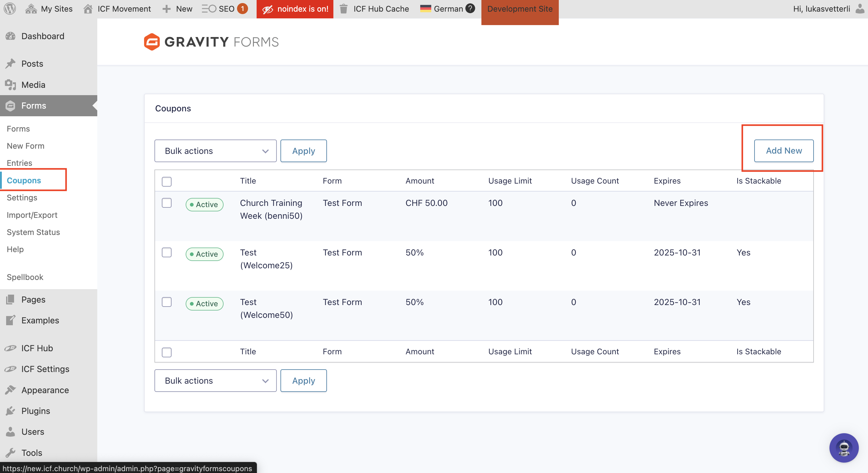This screenshot has height=473, width=868.
Task: Click the user avatar icon
Action: (859, 9)
